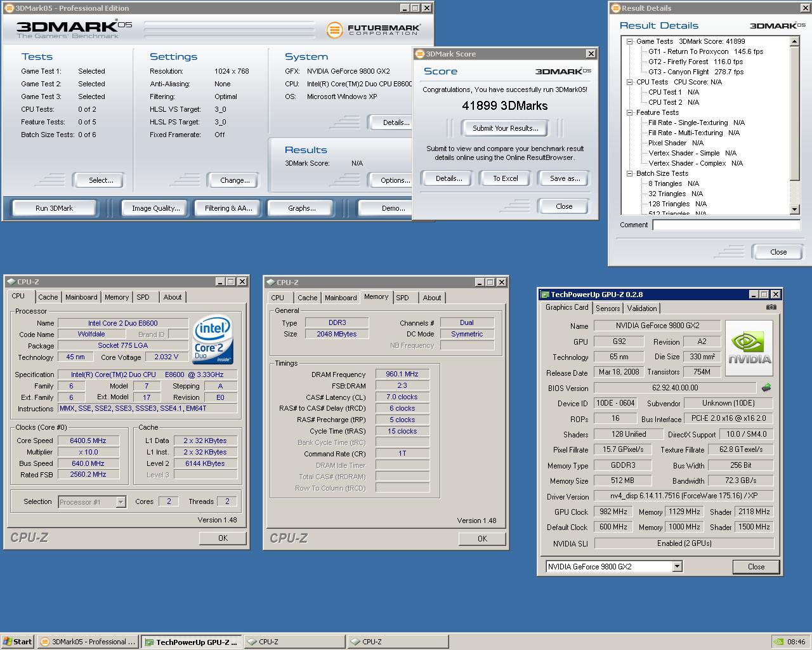The image size is (812, 650).
Task: Select Pixel Shader tree row
Action: tap(676, 143)
